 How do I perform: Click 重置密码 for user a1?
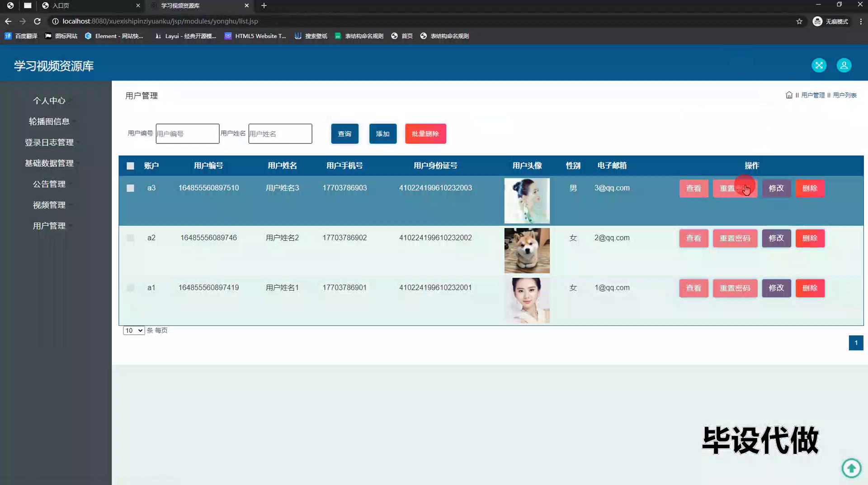735,288
